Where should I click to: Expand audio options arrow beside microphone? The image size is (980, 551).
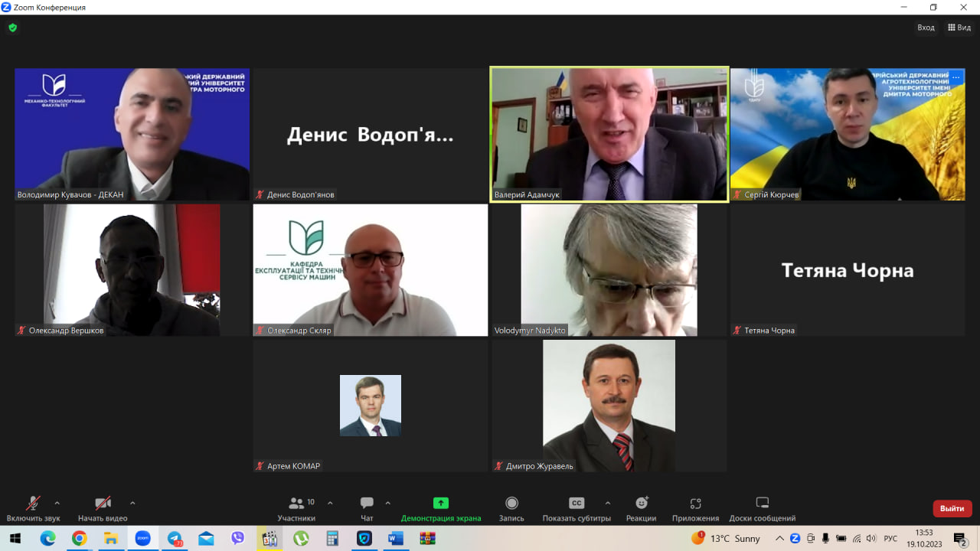pos(57,503)
